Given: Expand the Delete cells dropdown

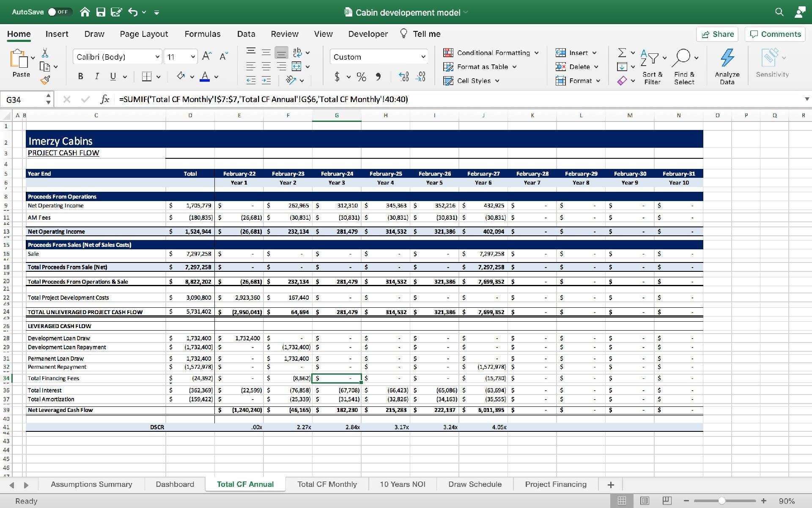Looking at the screenshot, I should point(596,67).
